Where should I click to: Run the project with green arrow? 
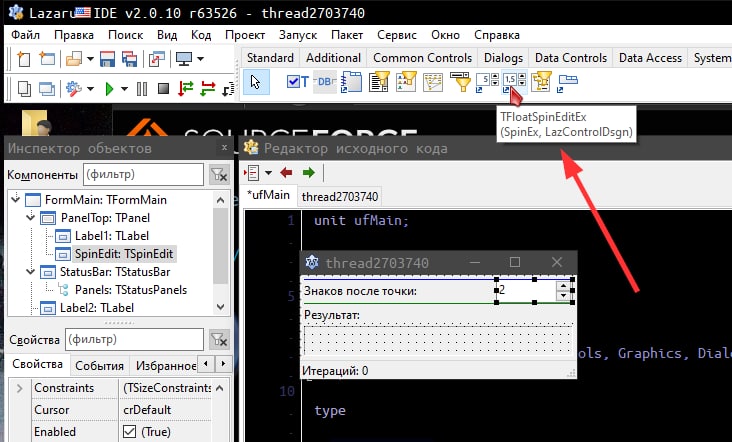tap(110, 88)
